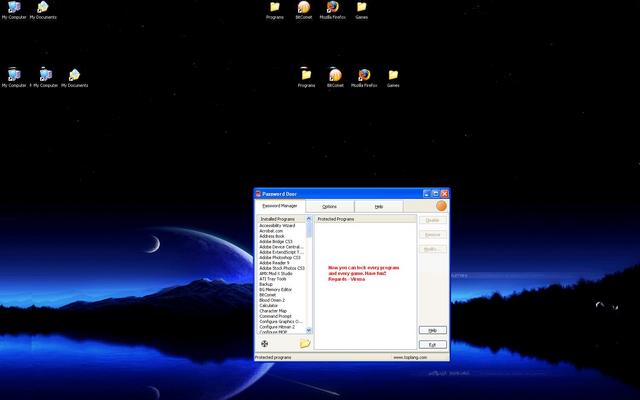Image resolution: width=640 pixels, height=400 pixels.
Task: Click the Help button above Exit
Action: pos(432,330)
